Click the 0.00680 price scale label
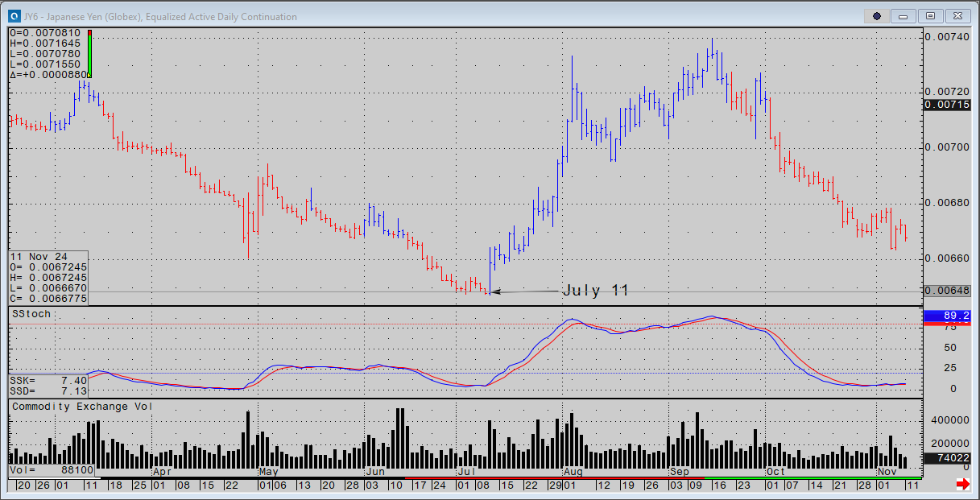This screenshot has width=980, height=500. pos(948,202)
